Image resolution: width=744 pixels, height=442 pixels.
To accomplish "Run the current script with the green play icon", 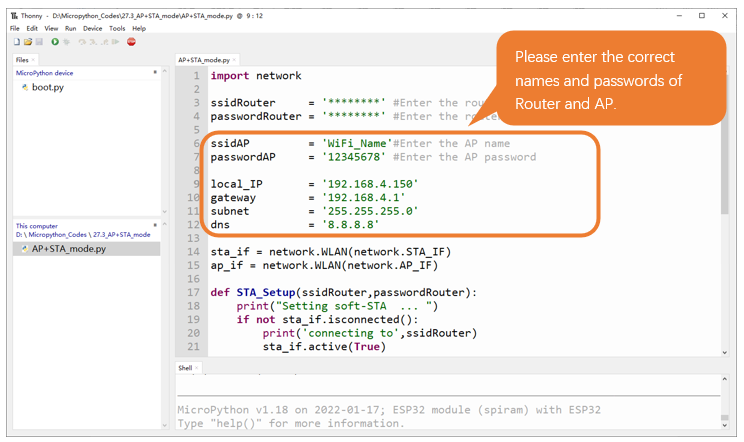I will [x=55, y=42].
